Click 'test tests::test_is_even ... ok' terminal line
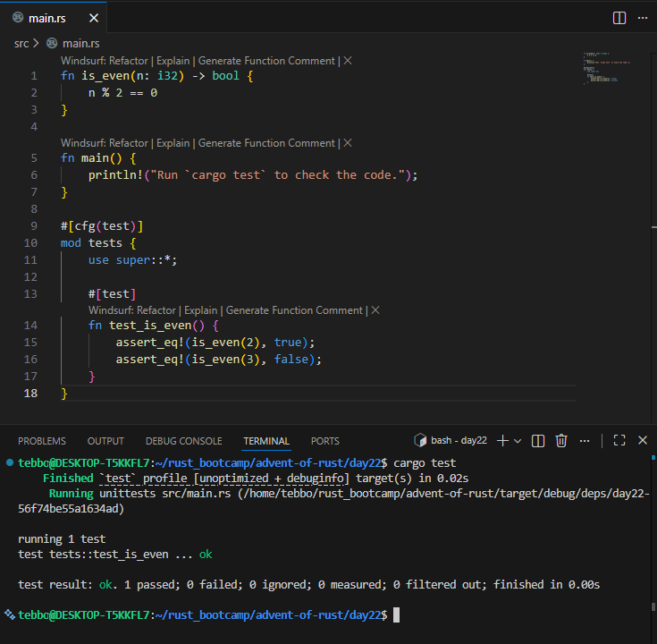Image resolution: width=657 pixels, height=644 pixels. (x=115, y=555)
